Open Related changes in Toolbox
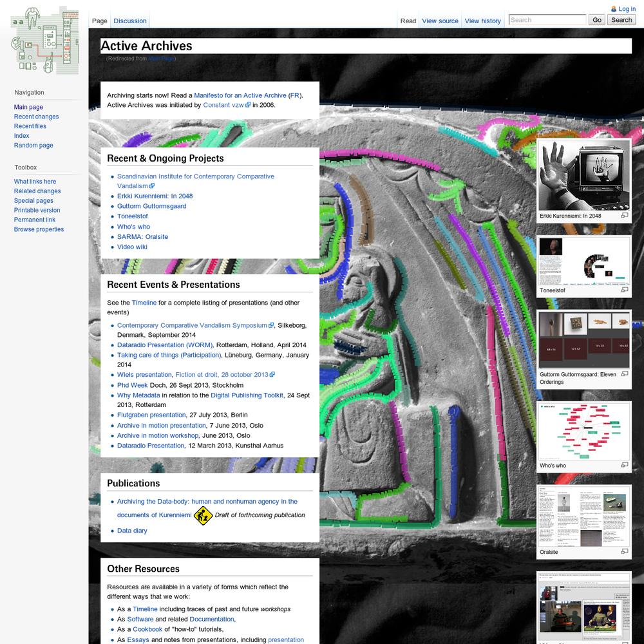The width and height of the screenshot is (644, 644). coord(37,191)
